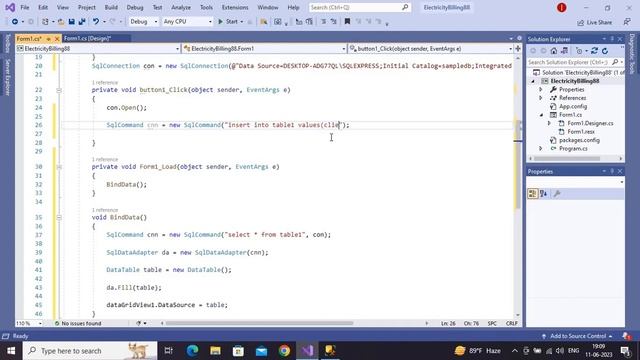Open Microsoft Edge from the taskbar

tap(192, 351)
